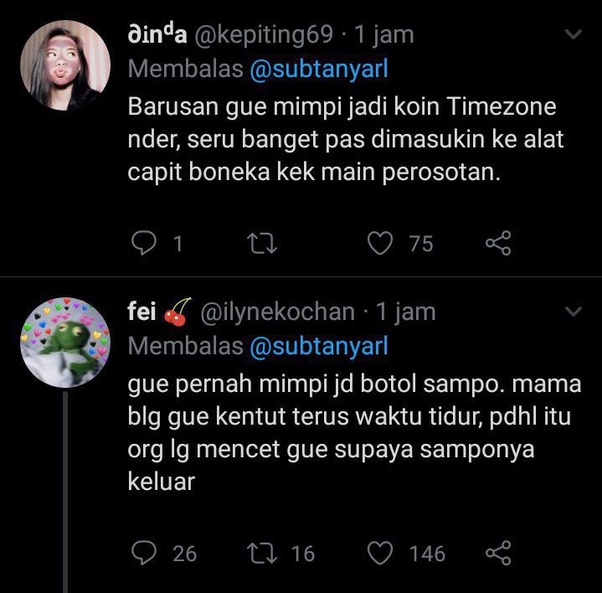This screenshot has height=593, width=602.
Task: Open the Timezone coin tweet text
Action: pyautogui.click(x=340, y=139)
